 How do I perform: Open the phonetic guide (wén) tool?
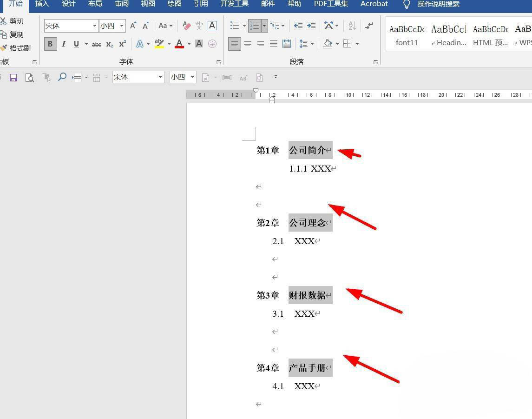click(199, 26)
